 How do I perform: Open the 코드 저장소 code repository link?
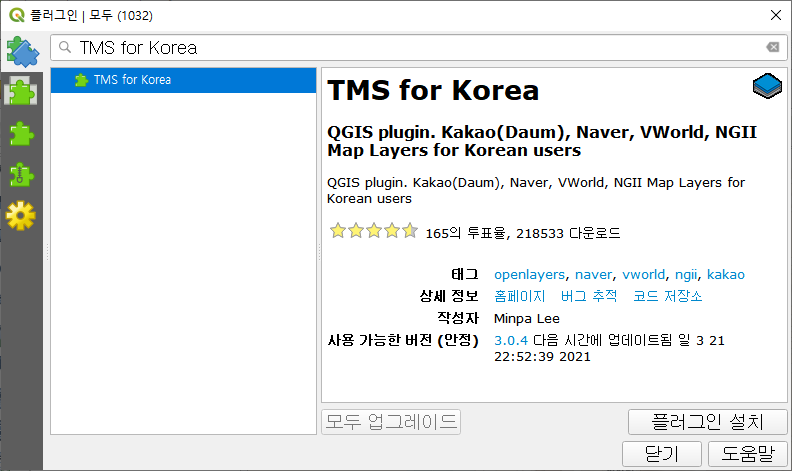click(668, 296)
